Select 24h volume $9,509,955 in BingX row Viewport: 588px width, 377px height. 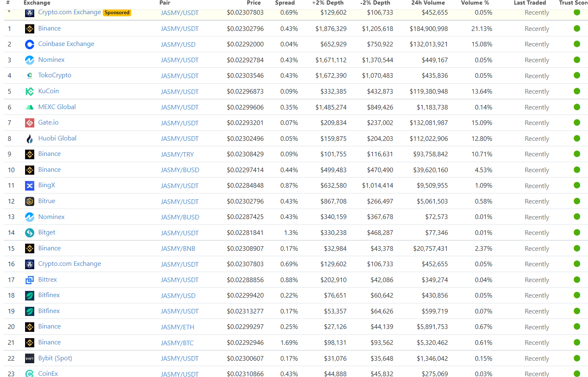point(432,185)
